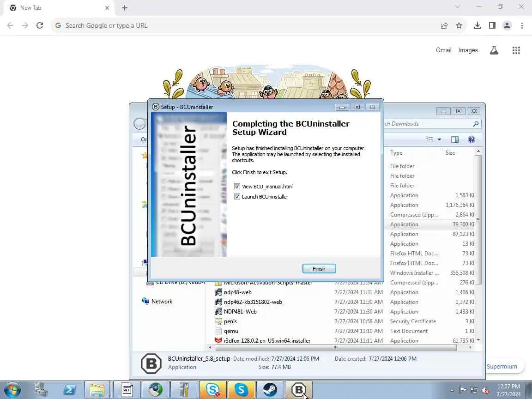
Task: Select the ndp462-kb3151802-web file
Action: pos(253,302)
